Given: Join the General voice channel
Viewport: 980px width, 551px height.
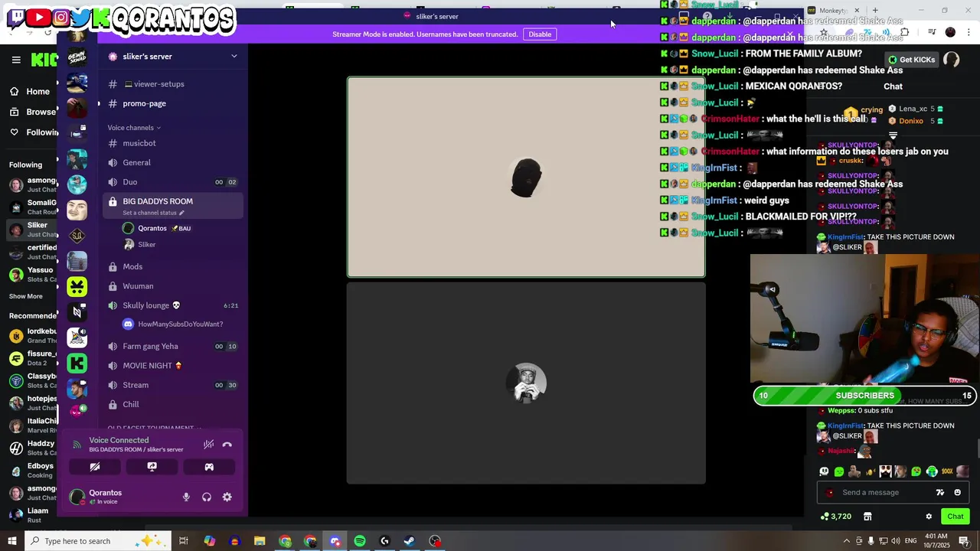Looking at the screenshot, I should pos(173,162).
